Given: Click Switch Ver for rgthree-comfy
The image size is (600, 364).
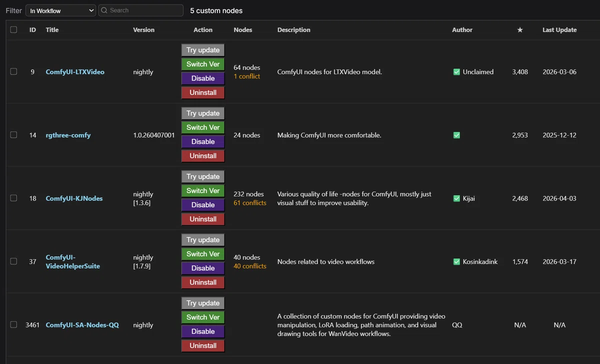Looking at the screenshot, I should [x=203, y=127].
